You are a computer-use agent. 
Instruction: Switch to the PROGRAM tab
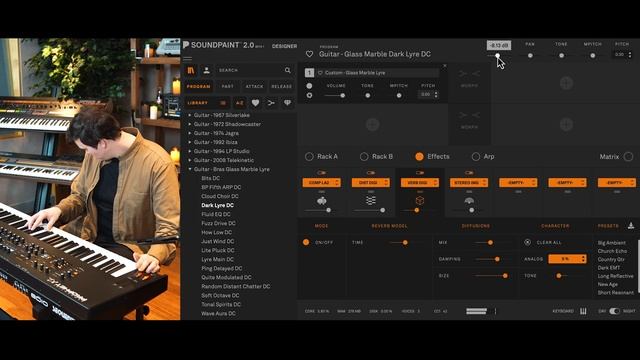(x=198, y=87)
